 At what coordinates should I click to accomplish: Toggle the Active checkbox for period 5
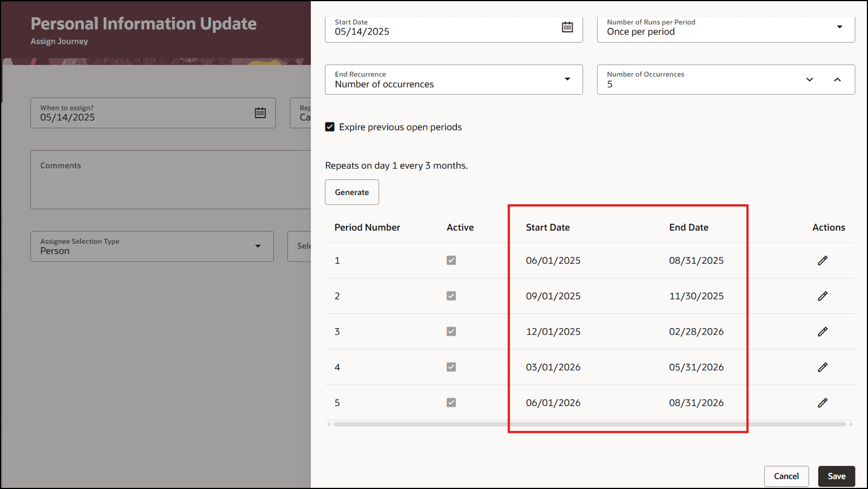(x=451, y=403)
